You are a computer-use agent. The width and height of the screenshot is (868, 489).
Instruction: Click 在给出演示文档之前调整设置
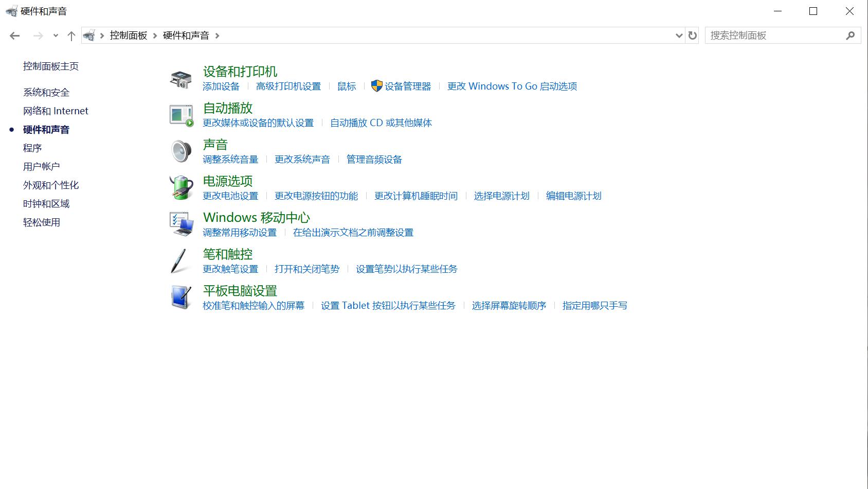tap(353, 233)
